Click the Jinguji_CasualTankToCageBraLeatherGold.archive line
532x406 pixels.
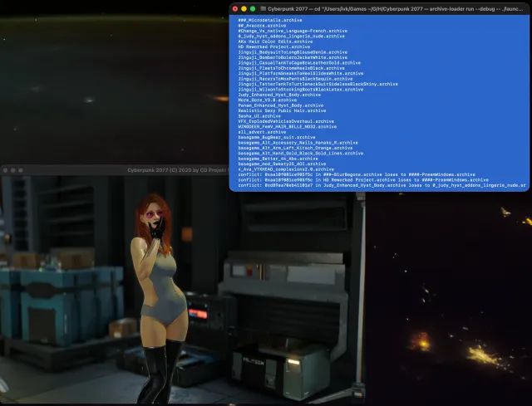299,63
